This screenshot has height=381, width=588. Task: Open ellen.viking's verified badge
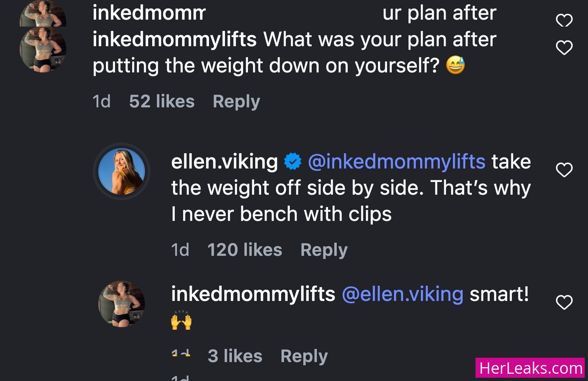[x=293, y=162]
